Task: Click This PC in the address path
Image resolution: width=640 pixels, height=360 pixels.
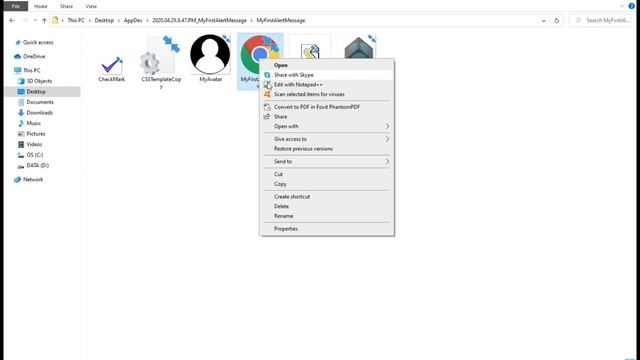Action: [76, 20]
